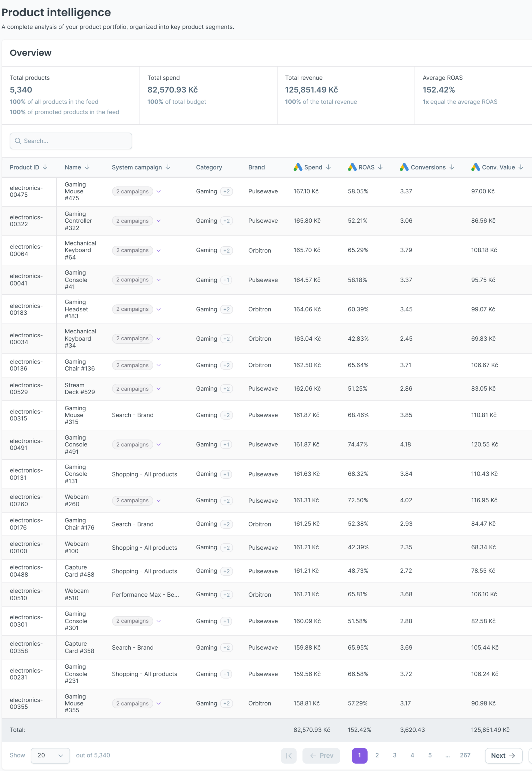Viewport: 532px width, 771px height.
Task: Click Total products count 5,340
Action: [x=21, y=90]
